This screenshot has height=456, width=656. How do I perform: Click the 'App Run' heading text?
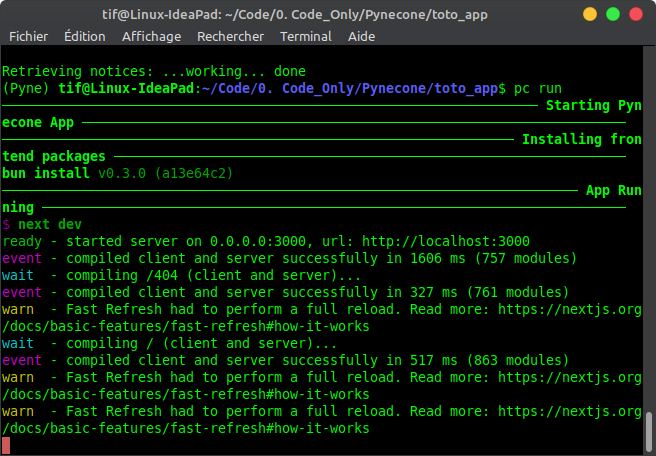tap(614, 190)
